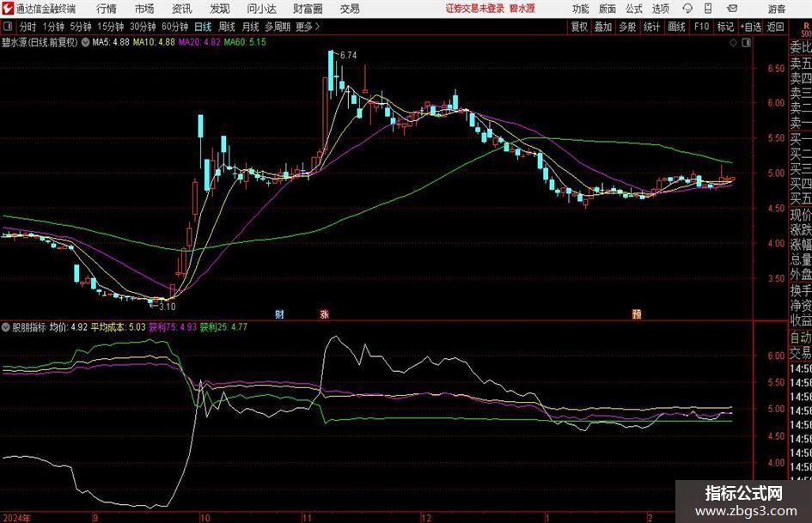This screenshot has height=523, width=812.
Task: Click the 2024年 date axis label
Action: [16, 518]
